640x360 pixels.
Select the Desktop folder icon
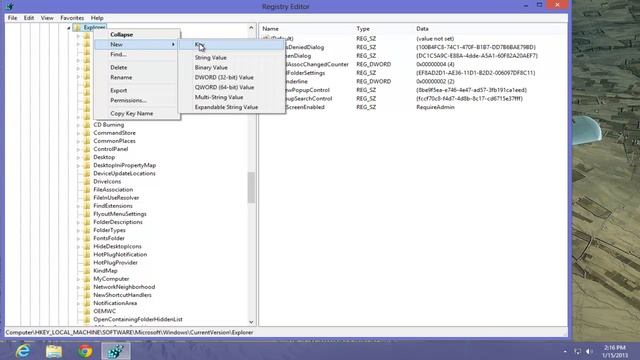[x=87, y=157]
